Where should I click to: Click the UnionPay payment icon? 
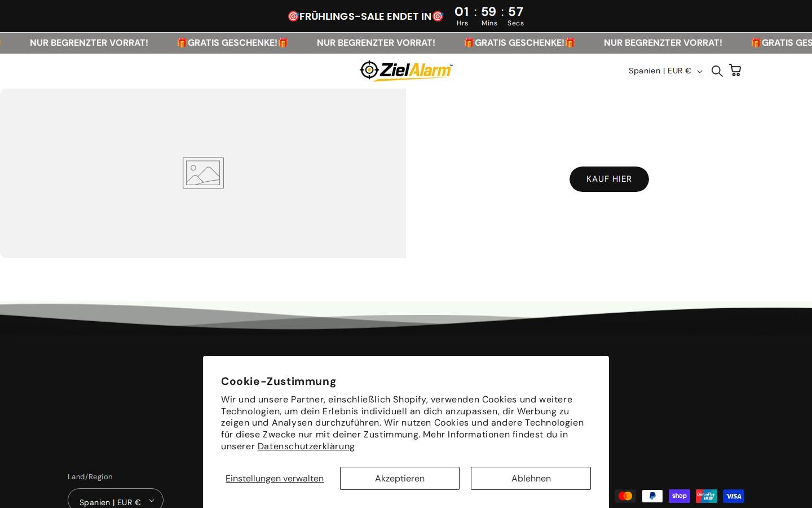coord(707,496)
